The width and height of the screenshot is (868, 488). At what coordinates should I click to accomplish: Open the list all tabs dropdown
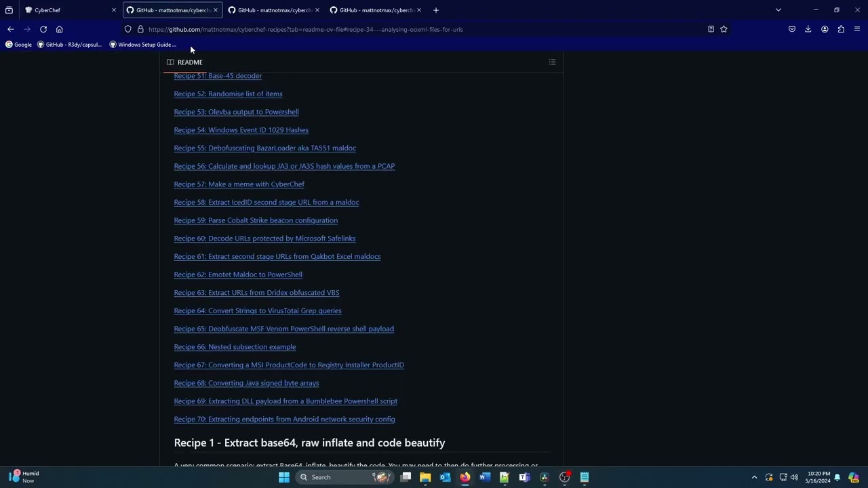778,10
